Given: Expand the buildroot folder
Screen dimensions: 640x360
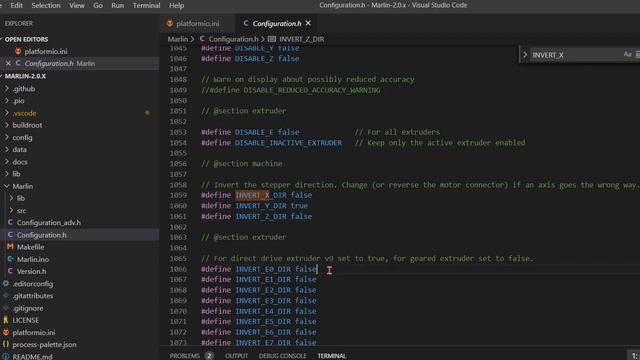Looking at the screenshot, I should click(27, 125).
